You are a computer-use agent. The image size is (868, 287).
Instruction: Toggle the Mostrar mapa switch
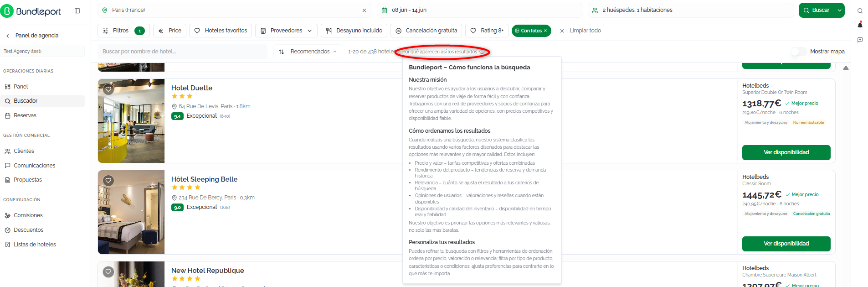(x=799, y=52)
